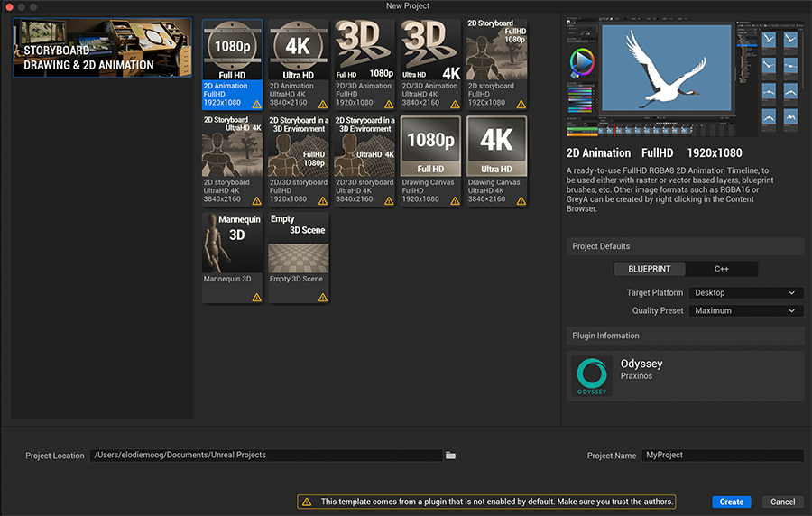Click warning icon on 2D/3D Animation FullHD card
The image size is (812, 516).
pyautogui.click(x=389, y=105)
